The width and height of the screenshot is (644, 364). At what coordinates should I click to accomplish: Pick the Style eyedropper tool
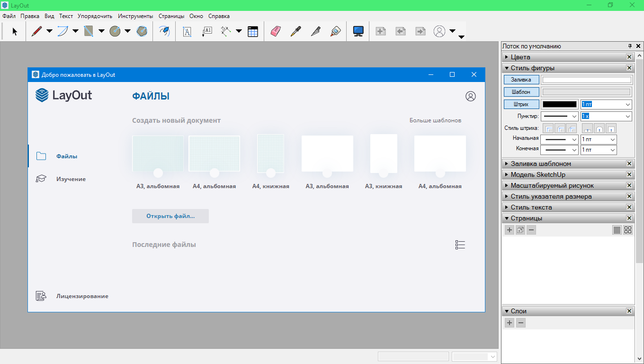[295, 31]
